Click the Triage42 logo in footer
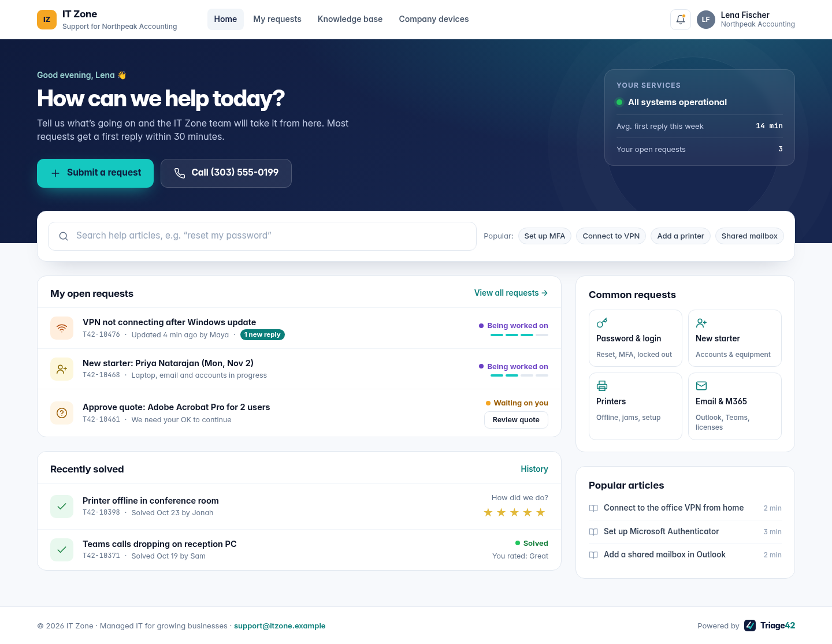The height and width of the screenshot is (644, 832). coord(770,626)
